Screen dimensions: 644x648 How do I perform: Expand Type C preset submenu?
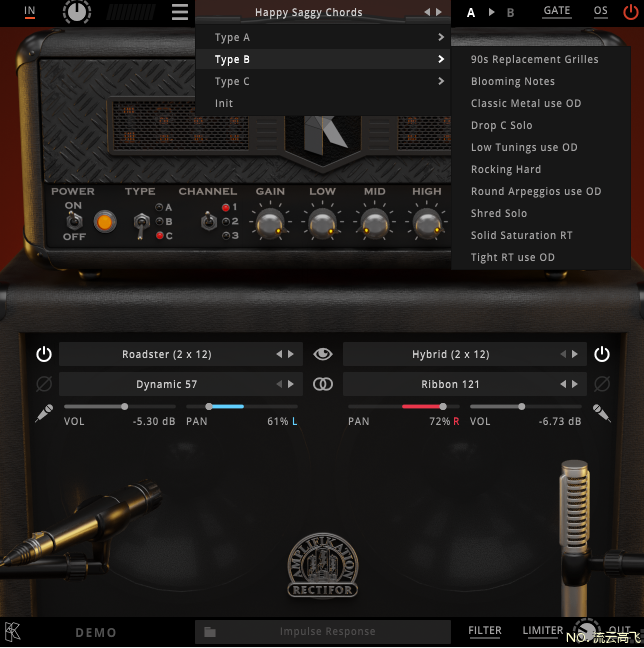point(323,81)
